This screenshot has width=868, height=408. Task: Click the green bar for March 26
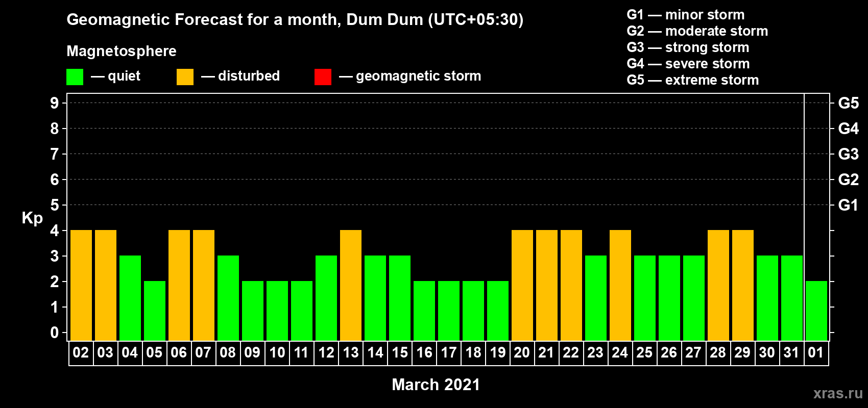pyautogui.click(x=669, y=298)
